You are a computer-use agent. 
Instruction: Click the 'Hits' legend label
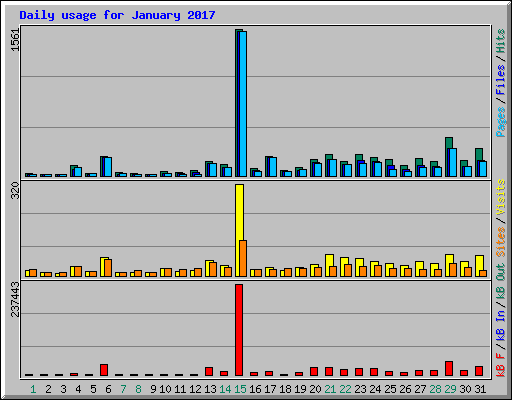coord(501,41)
